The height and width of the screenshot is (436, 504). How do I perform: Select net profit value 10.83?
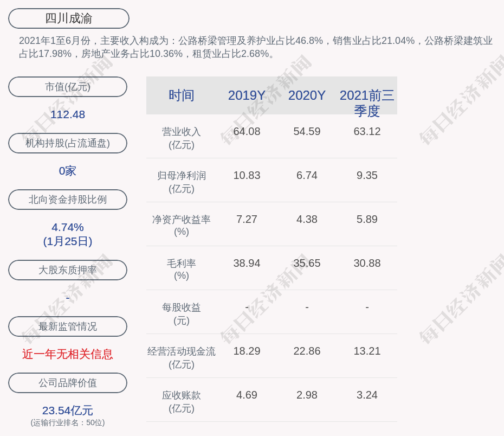click(x=247, y=175)
